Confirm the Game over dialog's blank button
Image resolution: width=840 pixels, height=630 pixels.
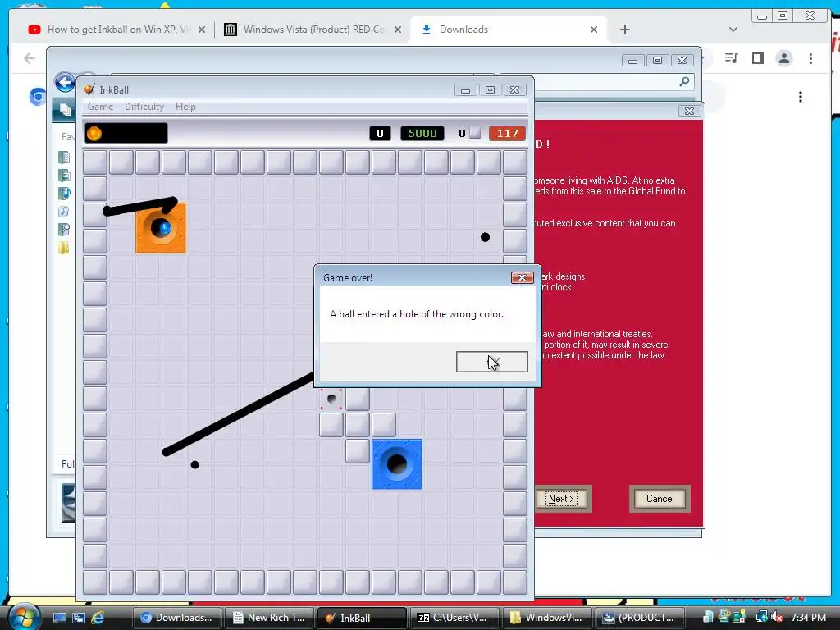(x=492, y=362)
